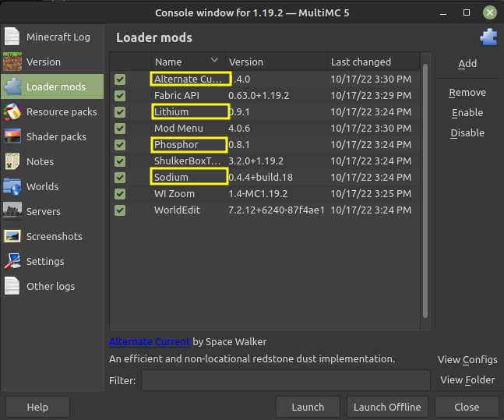Click the Sodium mod name
504x420 pixels.
point(171,177)
